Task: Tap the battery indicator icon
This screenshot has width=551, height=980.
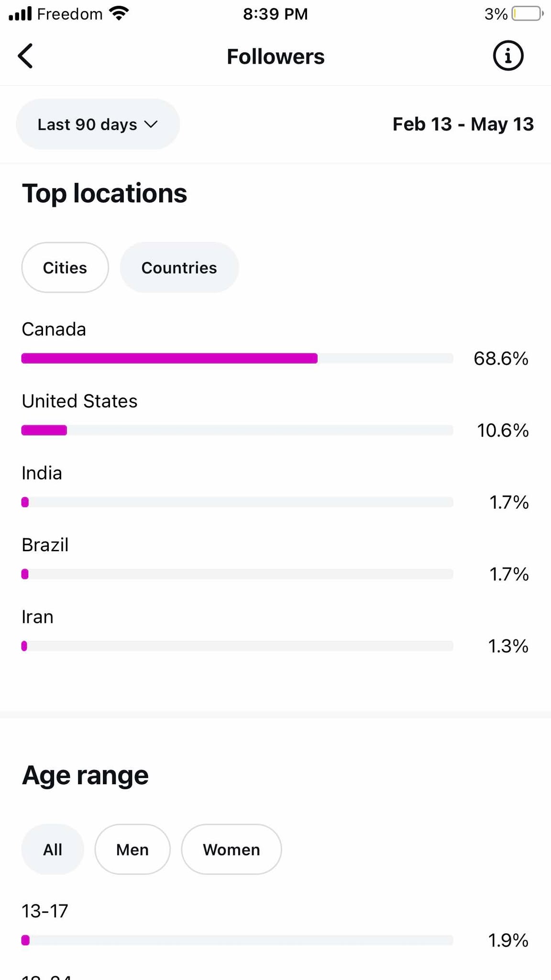Action: tap(528, 13)
